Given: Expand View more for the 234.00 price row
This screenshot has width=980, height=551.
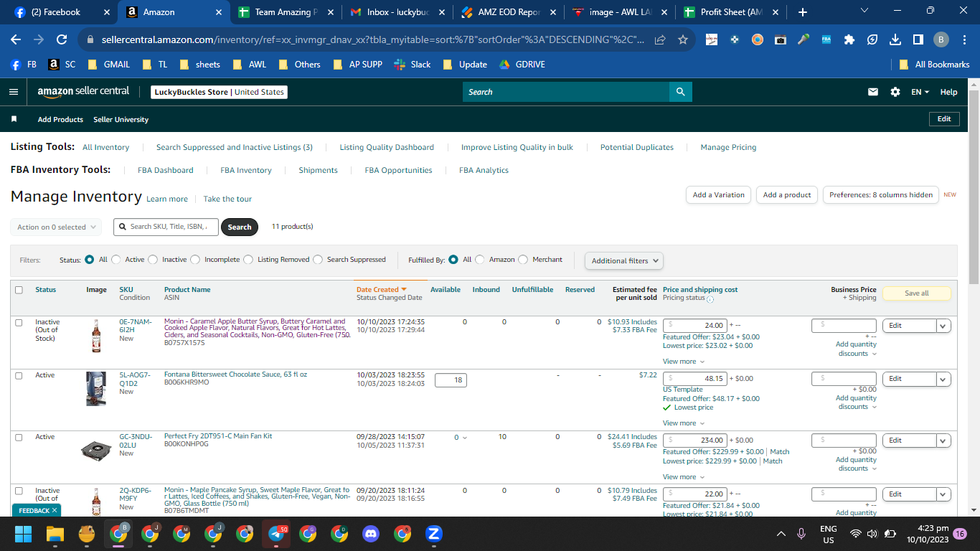Looking at the screenshot, I should tap(684, 477).
